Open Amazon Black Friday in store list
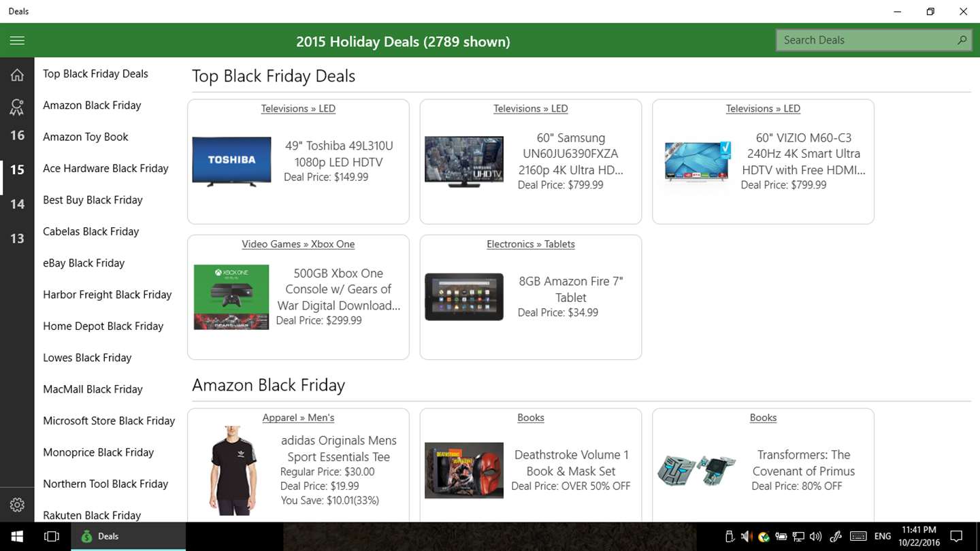 pyautogui.click(x=92, y=105)
